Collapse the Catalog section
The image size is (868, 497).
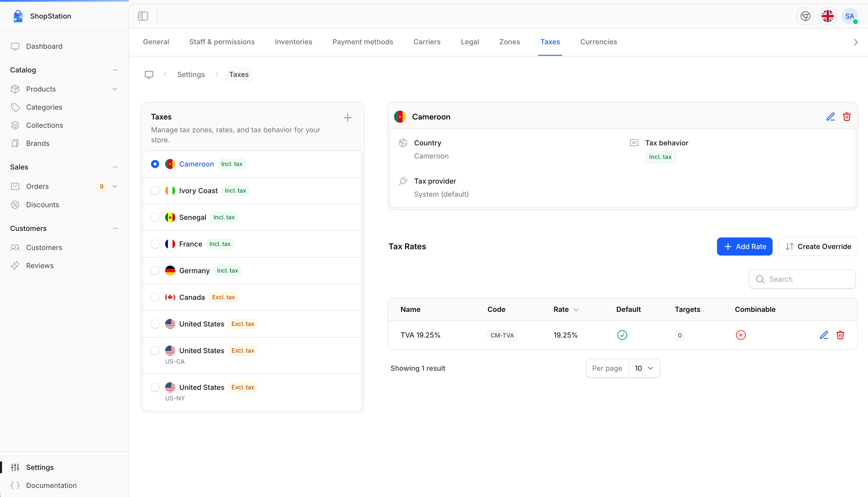click(115, 70)
